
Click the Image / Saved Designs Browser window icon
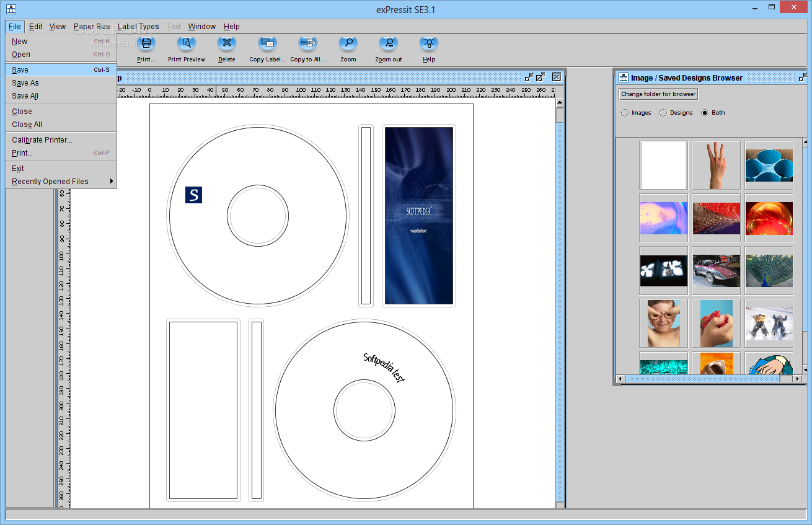click(x=624, y=77)
